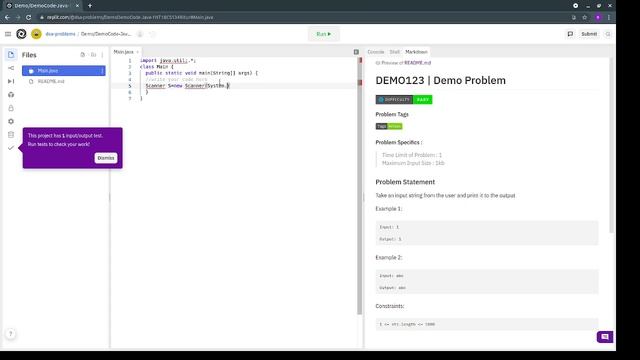This screenshot has width=640, height=360.
Task: Close the Main.java editor tab
Action: [138, 52]
